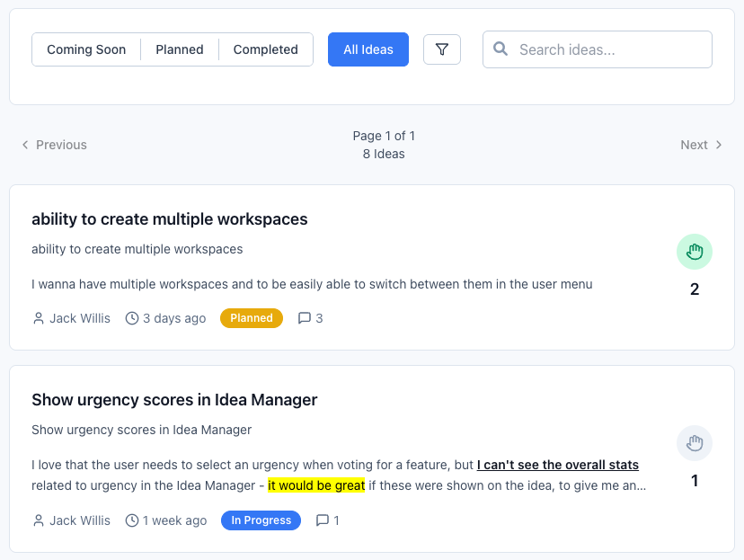The height and width of the screenshot is (560, 744).
Task: Click comment icon on multiple workspaces idea
Action: [x=305, y=318]
